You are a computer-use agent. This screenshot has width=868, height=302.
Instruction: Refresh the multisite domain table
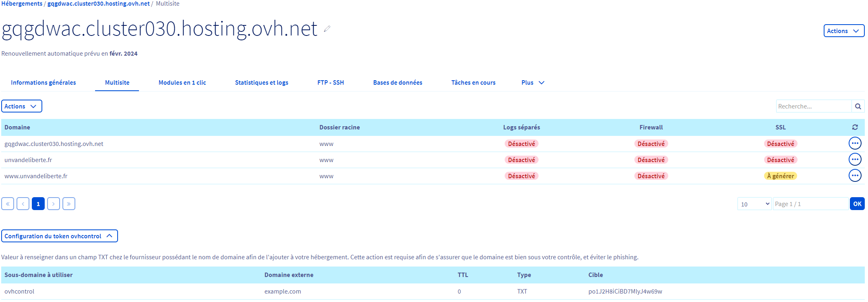pos(855,127)
